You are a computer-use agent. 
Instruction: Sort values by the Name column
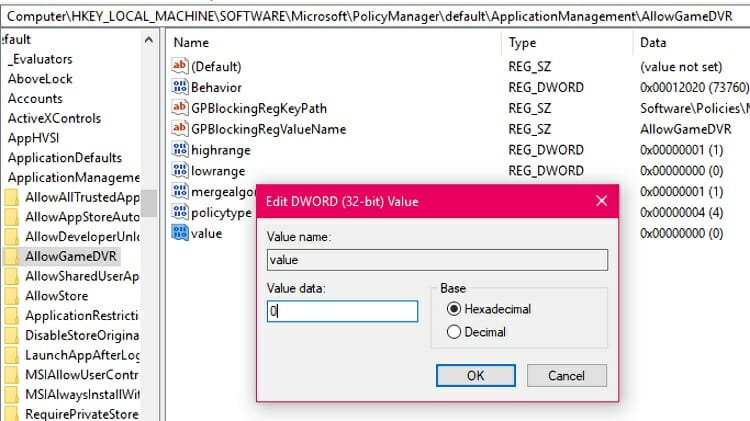tap(191, 43)
